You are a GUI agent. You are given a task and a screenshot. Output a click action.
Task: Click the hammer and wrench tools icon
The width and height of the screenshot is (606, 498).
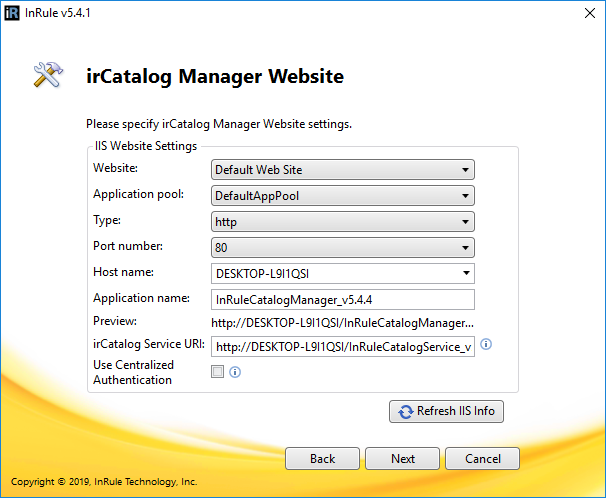coord(48,75)
